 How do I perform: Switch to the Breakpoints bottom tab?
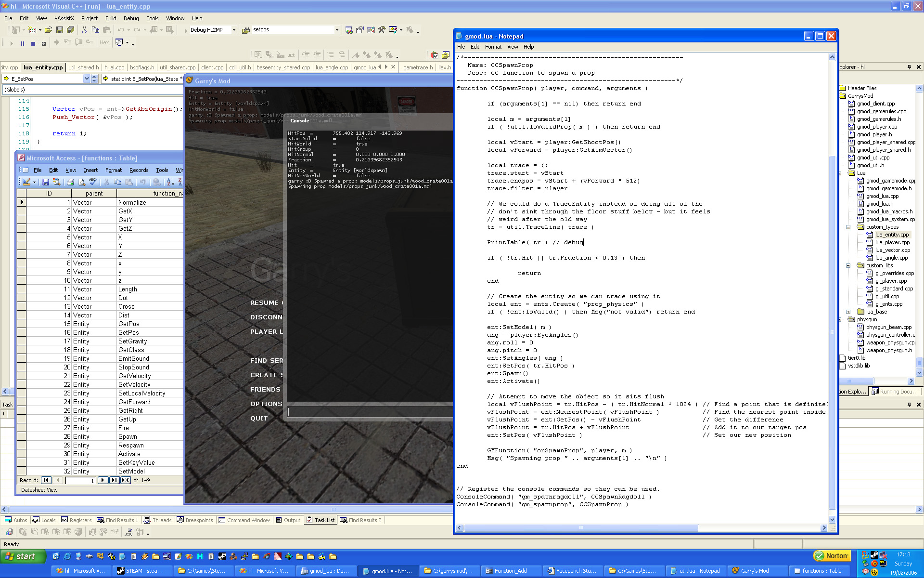[194, 520]
